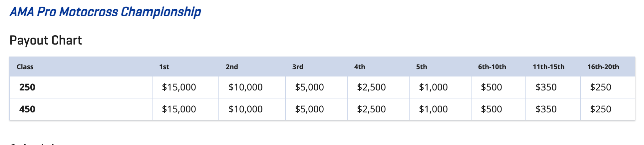
Task: Select the 450 class row label
Action: point(81,109)
